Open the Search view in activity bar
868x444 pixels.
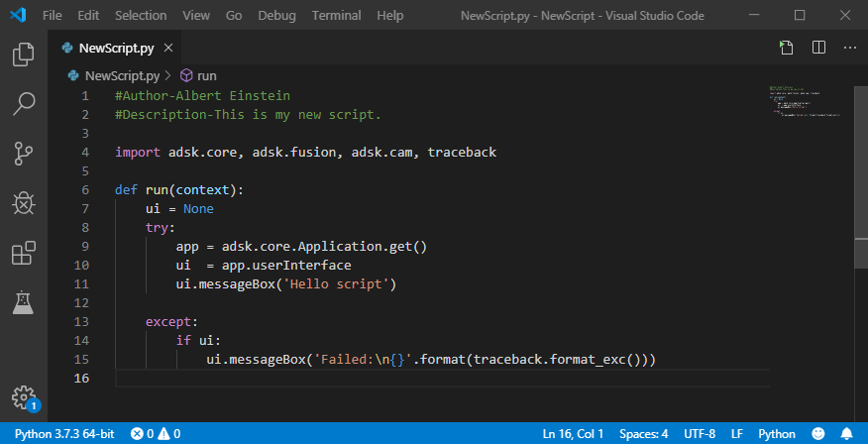23,103
